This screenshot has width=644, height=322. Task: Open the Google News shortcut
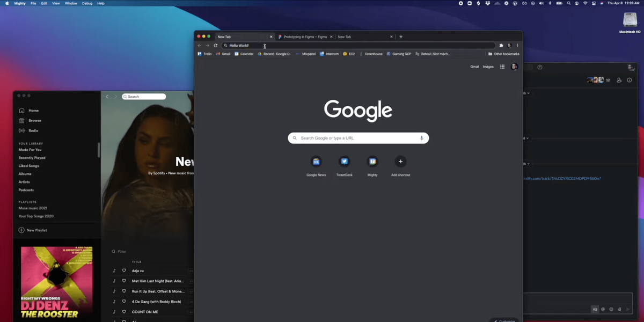pos(316,162)
